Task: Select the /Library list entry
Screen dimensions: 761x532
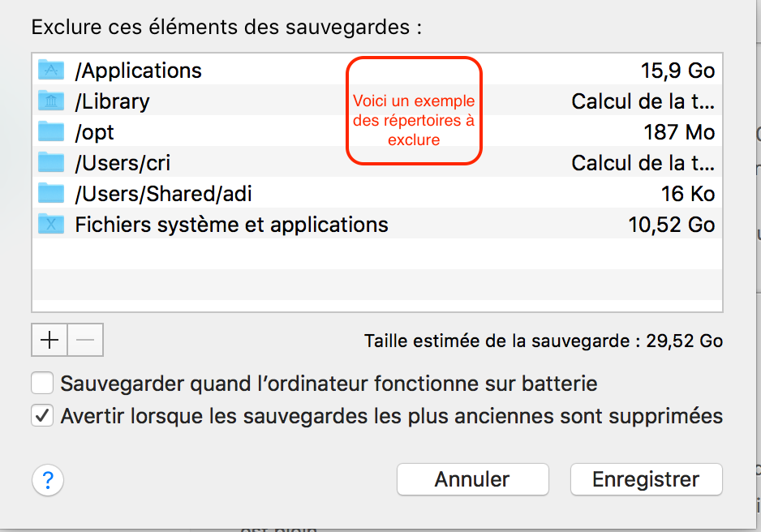Action: pos(112,101)
